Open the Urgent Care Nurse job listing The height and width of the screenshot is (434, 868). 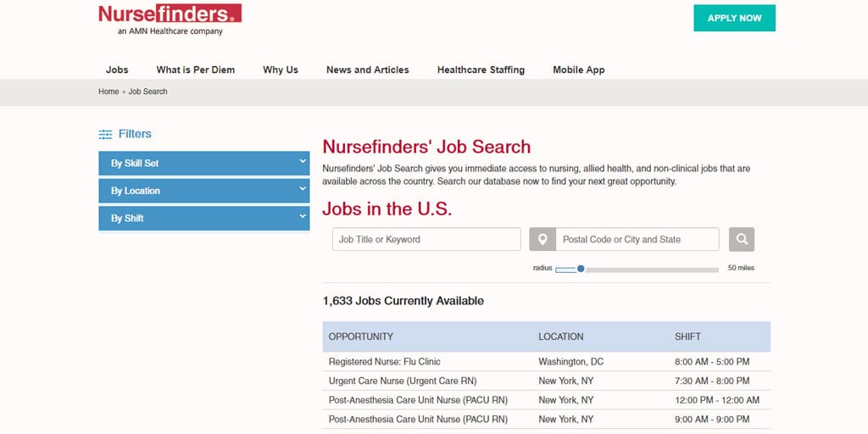403,381
